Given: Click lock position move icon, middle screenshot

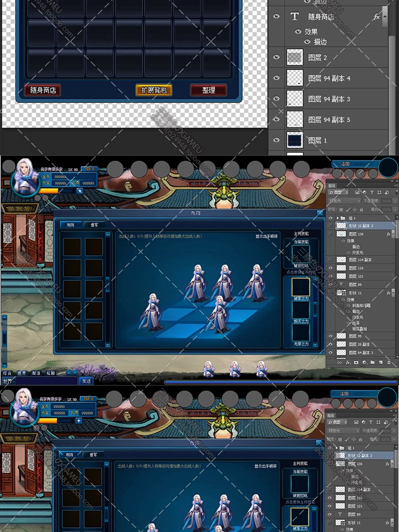Looking at the screenshot, I should pyautogui.click(x=354, y=210).
